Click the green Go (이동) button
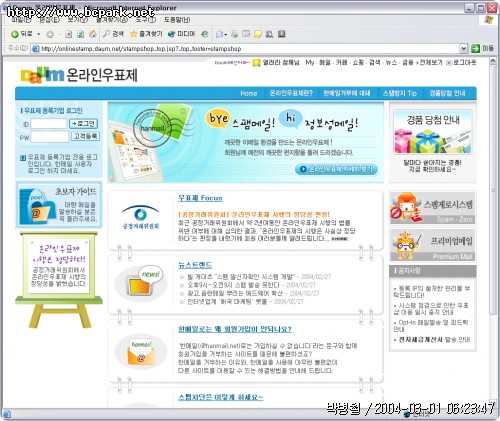 point(483,49)
